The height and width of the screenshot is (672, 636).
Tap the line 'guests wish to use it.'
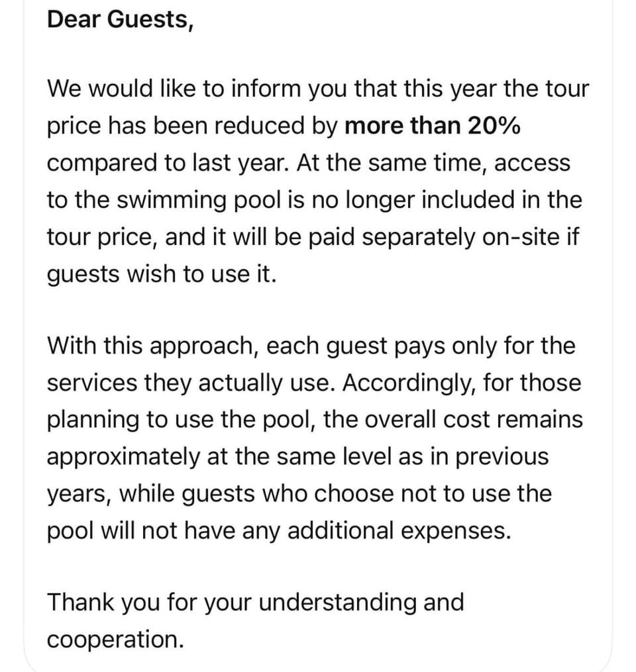161,274
